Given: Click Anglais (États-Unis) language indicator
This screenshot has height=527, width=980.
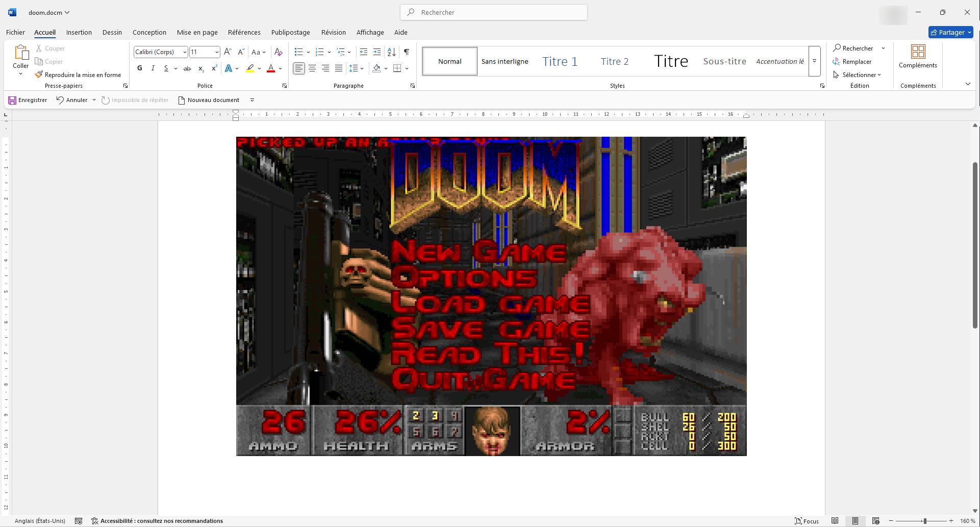Looking at the screenshot, I should 40,521.
